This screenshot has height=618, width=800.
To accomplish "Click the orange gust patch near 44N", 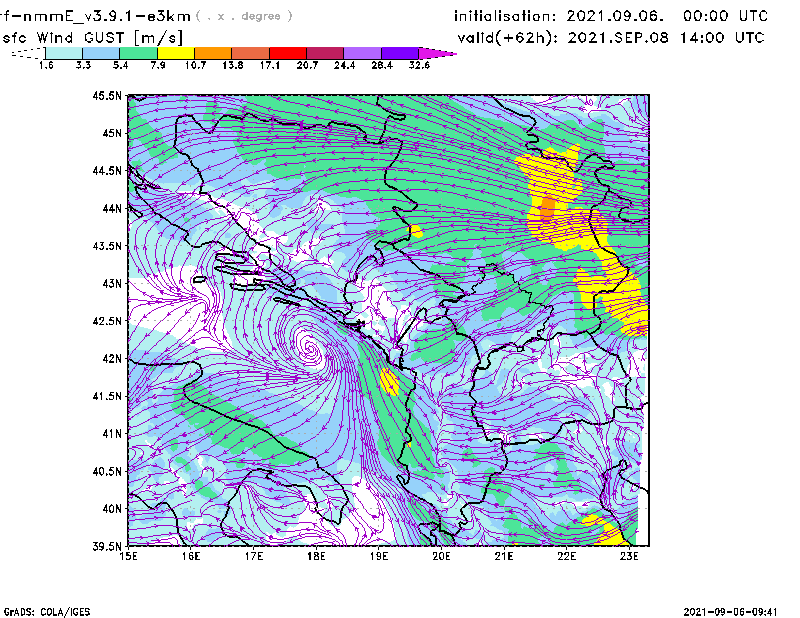I will pos(547,208).
